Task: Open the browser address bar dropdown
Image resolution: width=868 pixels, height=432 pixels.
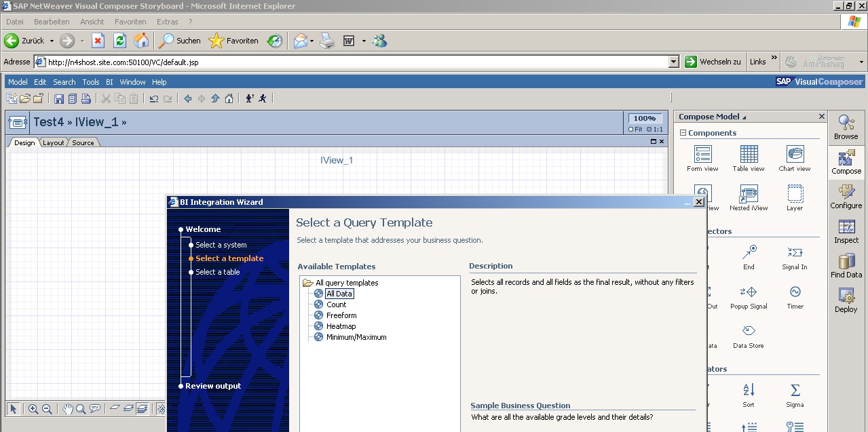Action: [673, 62]
